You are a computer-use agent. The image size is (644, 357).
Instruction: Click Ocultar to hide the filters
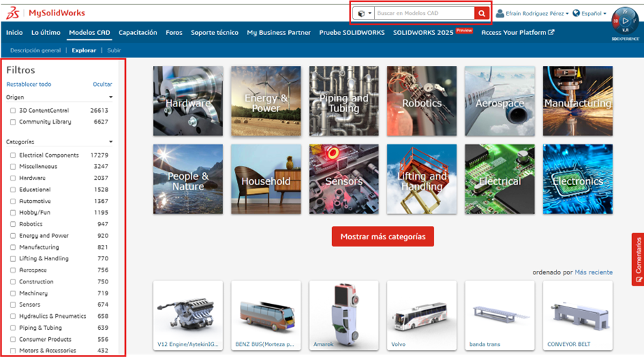[102, 84]
